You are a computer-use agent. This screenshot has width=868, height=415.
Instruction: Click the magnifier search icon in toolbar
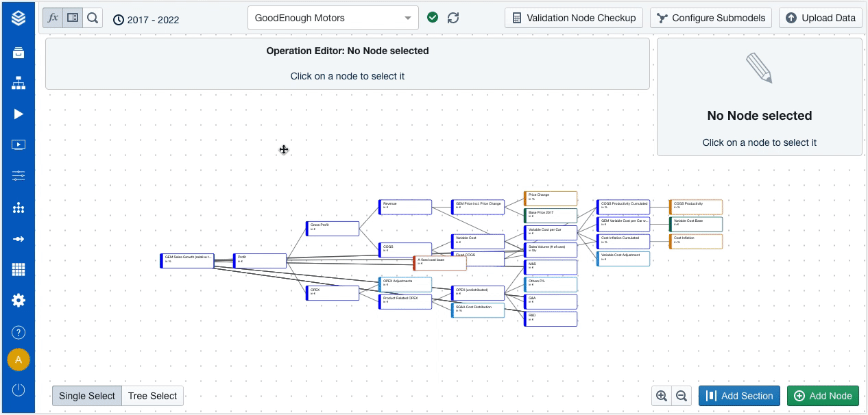93,18
